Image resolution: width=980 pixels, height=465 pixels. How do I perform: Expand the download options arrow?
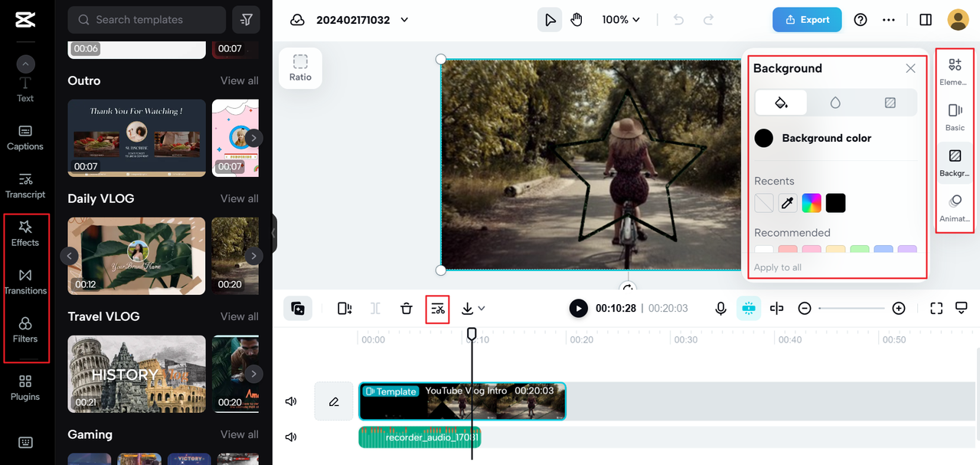482,308
